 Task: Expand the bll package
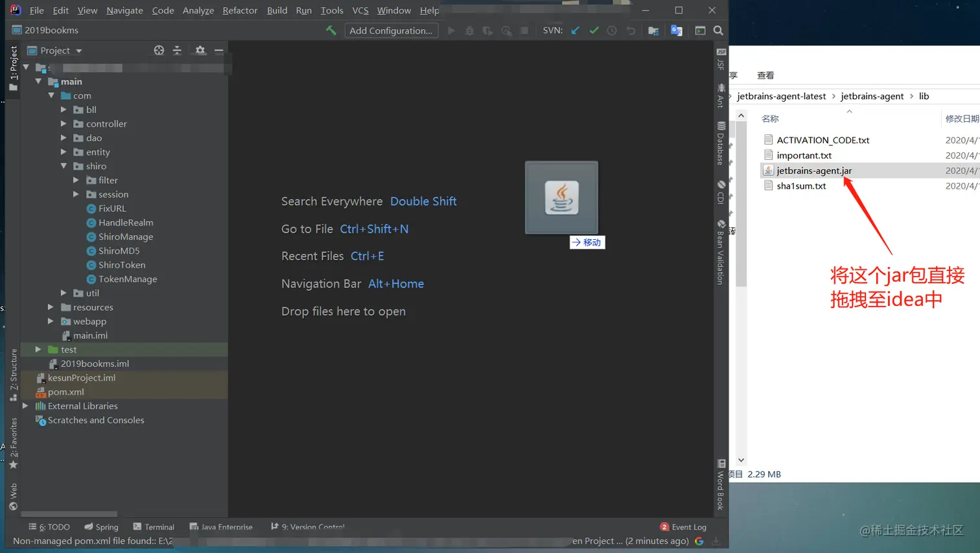(x=64, y=110)
